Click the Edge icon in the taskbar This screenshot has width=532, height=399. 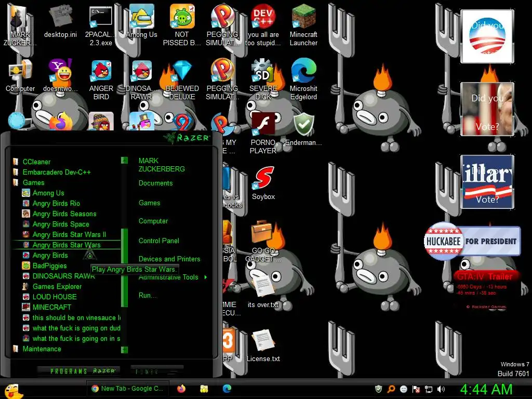point(227,389)
